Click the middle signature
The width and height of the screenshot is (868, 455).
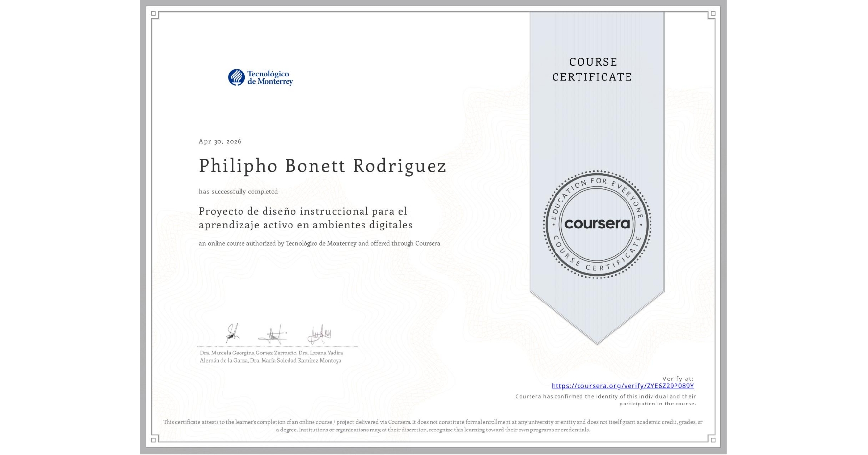pos(272,334)
